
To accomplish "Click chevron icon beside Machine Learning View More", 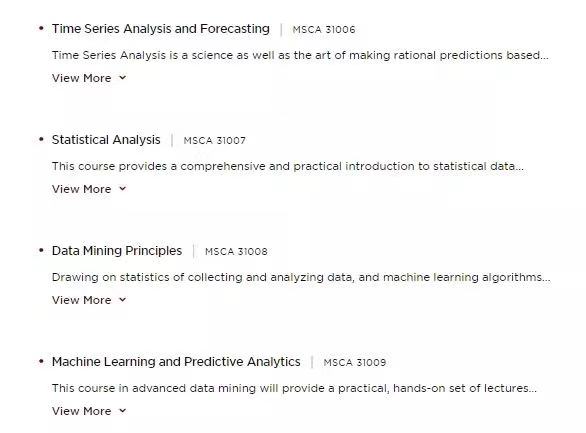I will pos(123,411).
